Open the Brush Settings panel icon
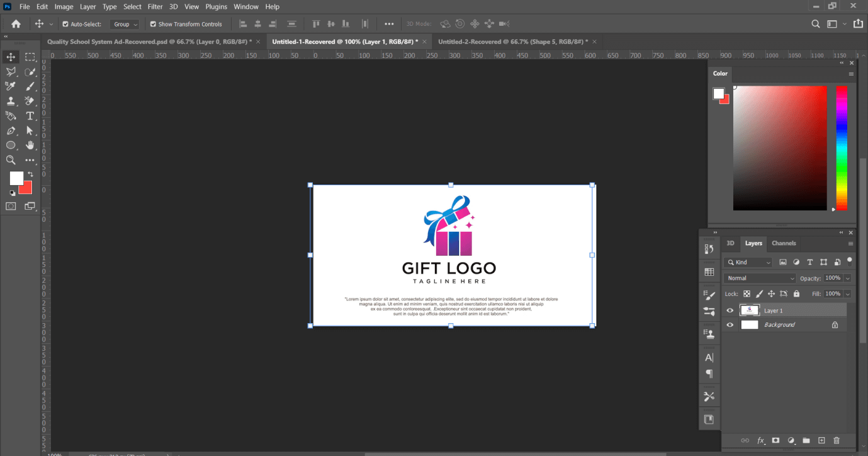Image resolution: width=868 pixels, height=456 pixels. [x=709, y=295]
